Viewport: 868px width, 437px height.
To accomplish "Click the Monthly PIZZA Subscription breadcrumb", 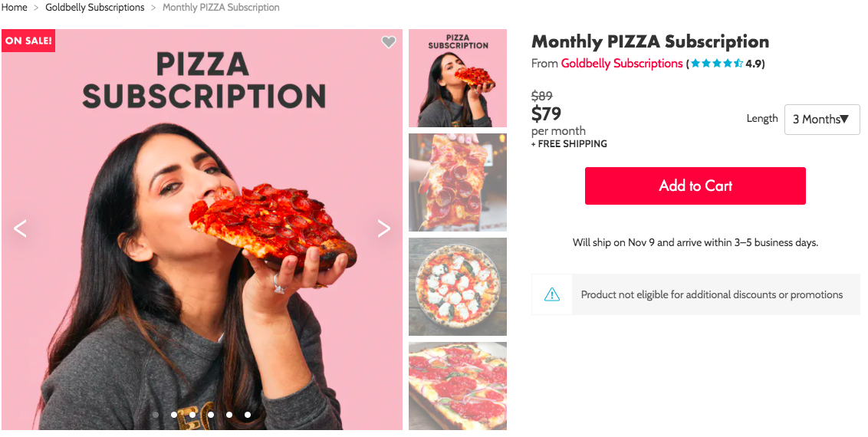I will point(221,8).
